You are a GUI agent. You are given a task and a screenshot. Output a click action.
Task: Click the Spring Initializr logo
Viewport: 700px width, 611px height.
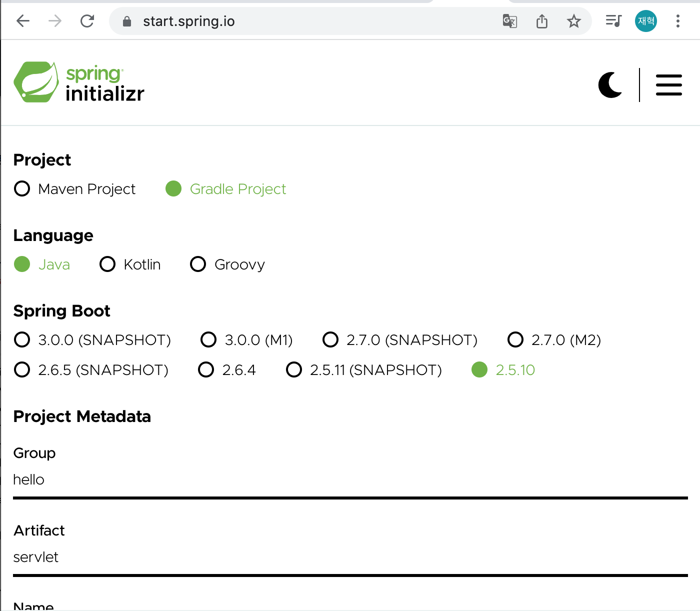(x=79, y=82)
